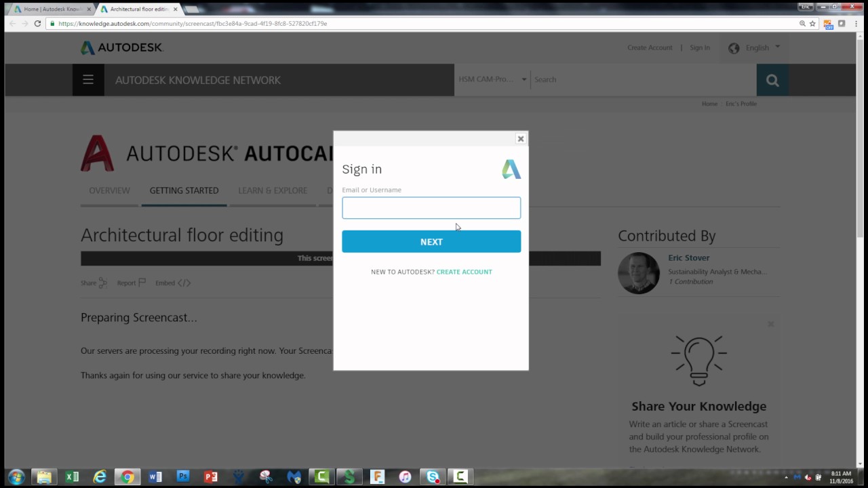Screen dimensions: 868x488
Task: Click the search magnifier button
Action: [772, 80]
